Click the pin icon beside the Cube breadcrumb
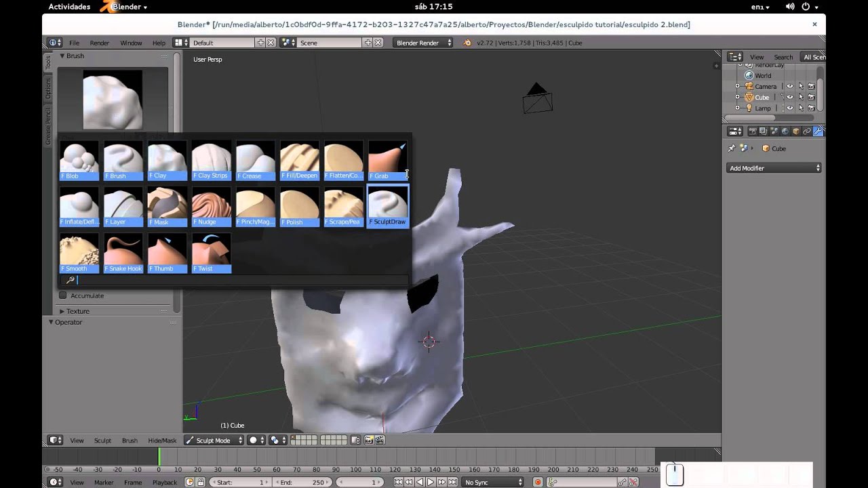Image resolution: width=868 pixels, height=488 pixels. pyautogui.click(x=731, y=148)
